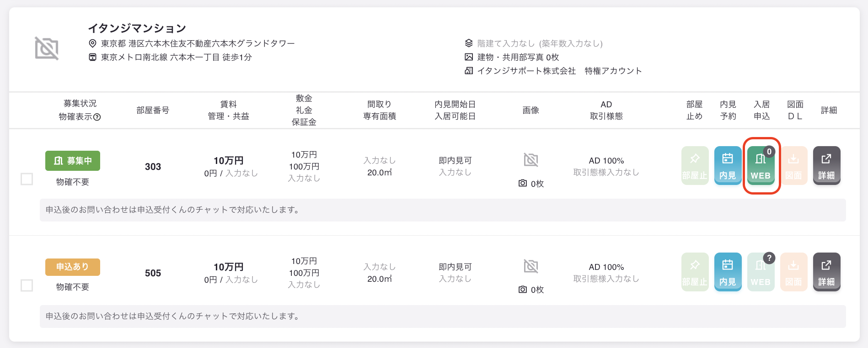Click the no-image icon for room 303
Screen dimensions: 868x348
(x=531, y=160)
